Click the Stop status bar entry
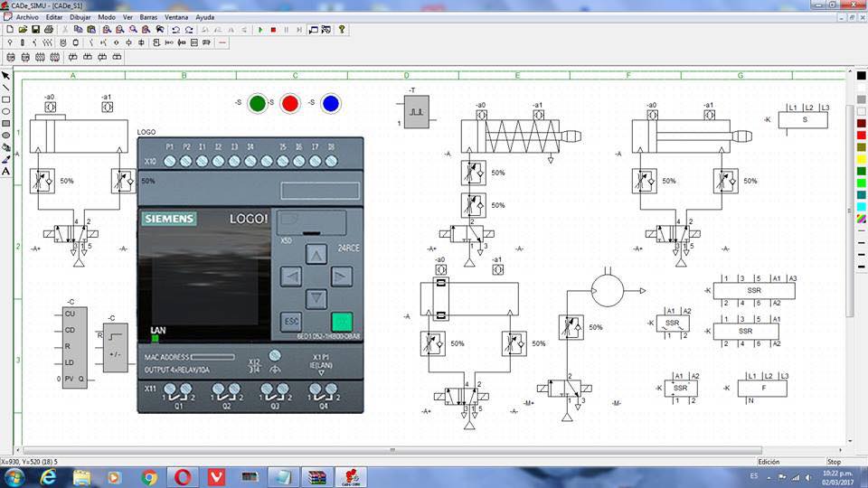868x488 pixels. 834,462
